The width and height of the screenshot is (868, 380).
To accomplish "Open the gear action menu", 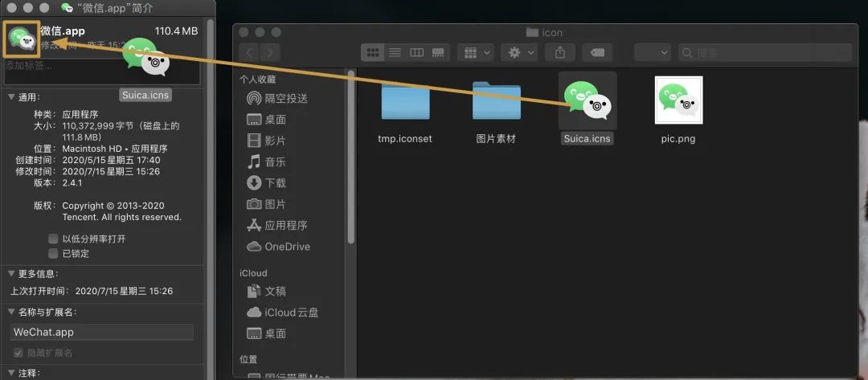I will click(x=519, y=52).
